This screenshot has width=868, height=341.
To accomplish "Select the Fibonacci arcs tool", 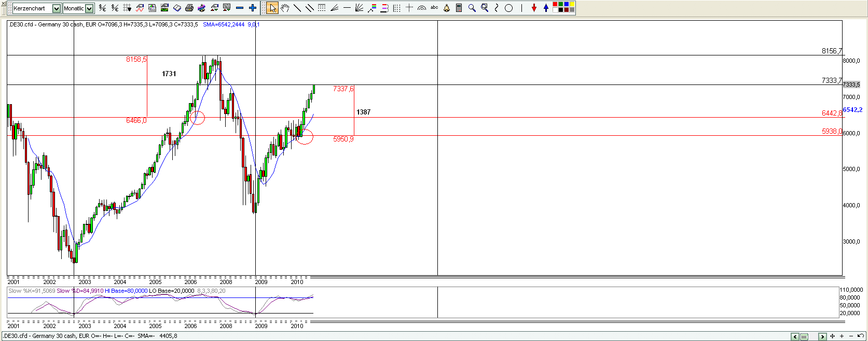I will [422, 8].
